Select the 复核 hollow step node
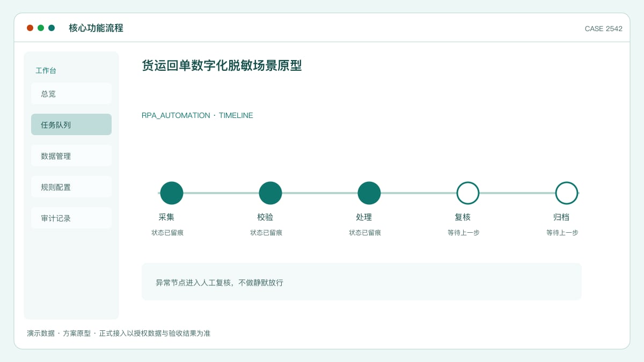 pos(468,193)
